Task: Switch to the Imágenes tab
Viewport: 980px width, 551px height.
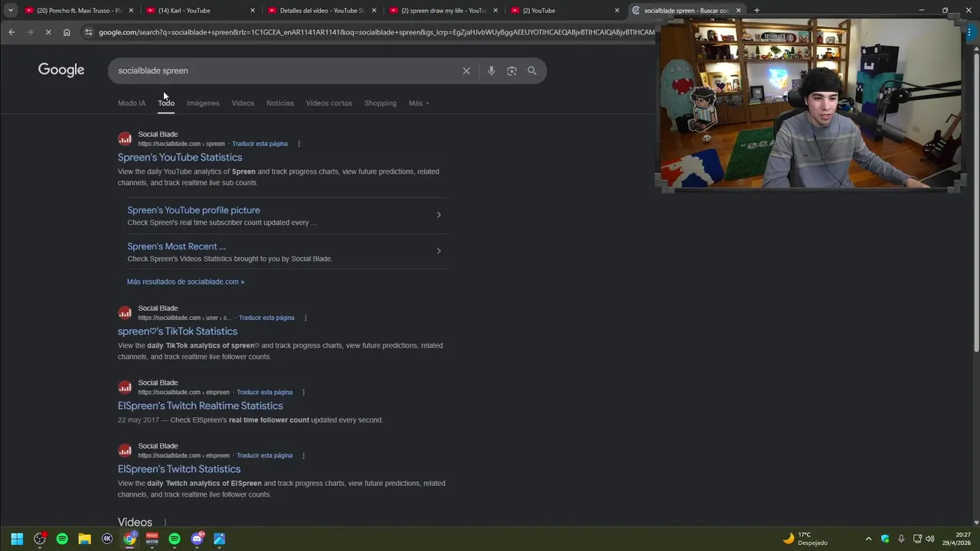Action: [x=203, y=103]
